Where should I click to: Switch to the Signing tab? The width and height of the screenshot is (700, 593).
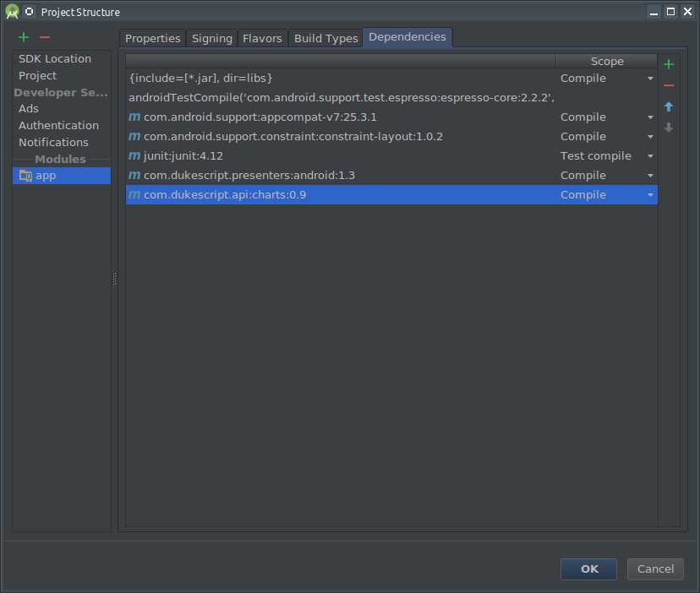click(x=211, y=38)
